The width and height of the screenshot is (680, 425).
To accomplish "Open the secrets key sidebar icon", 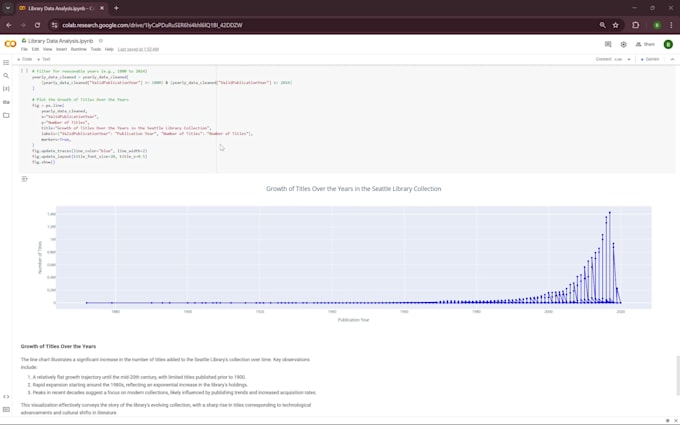I will tap(6, 102).
